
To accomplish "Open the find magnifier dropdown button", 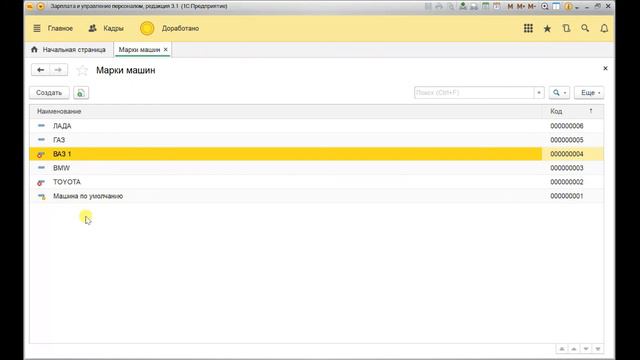I will click(559, 93).
